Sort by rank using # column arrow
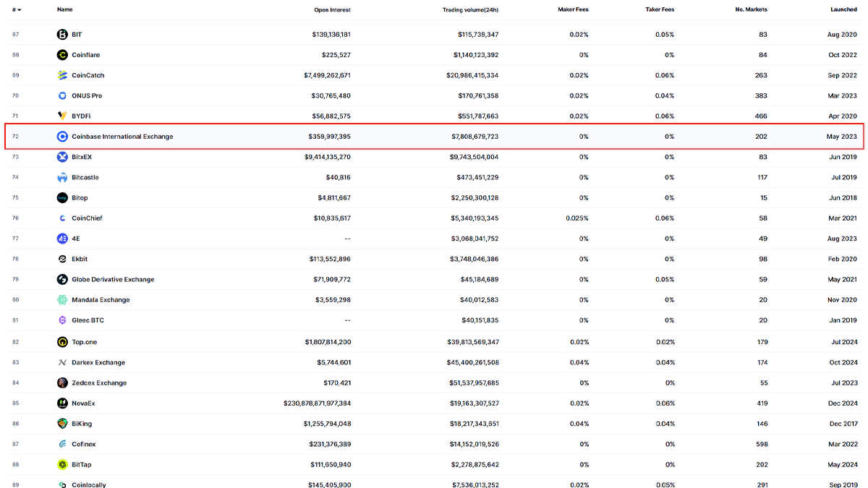The height and width of the screenshot is (488, 868). coord(19,10)
